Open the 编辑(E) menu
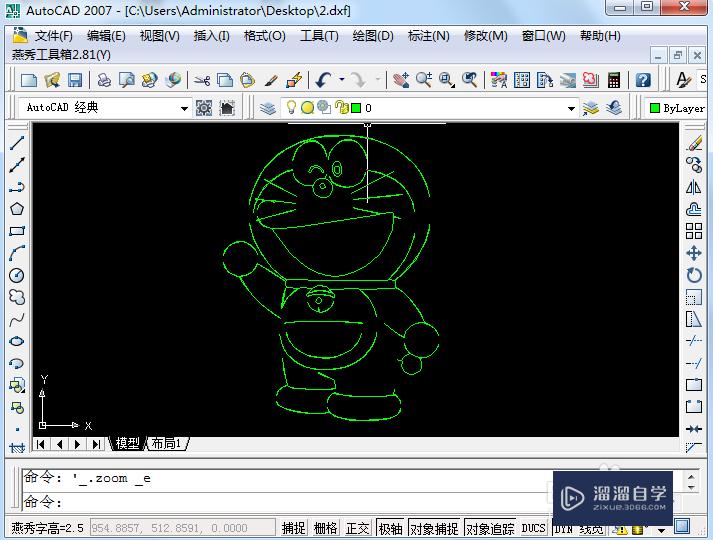The image size is (713, 540). [106, 36]
